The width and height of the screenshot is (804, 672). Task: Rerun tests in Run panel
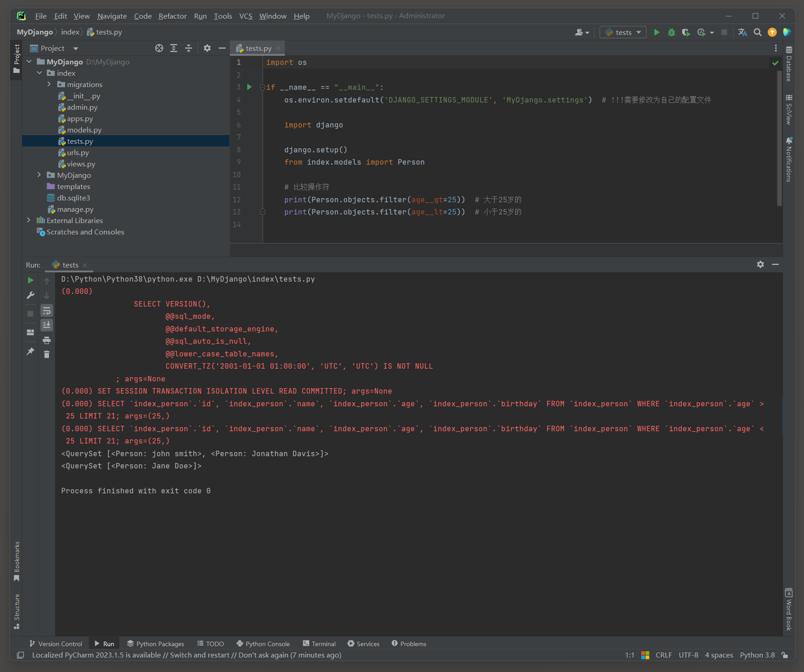[30, 280]
